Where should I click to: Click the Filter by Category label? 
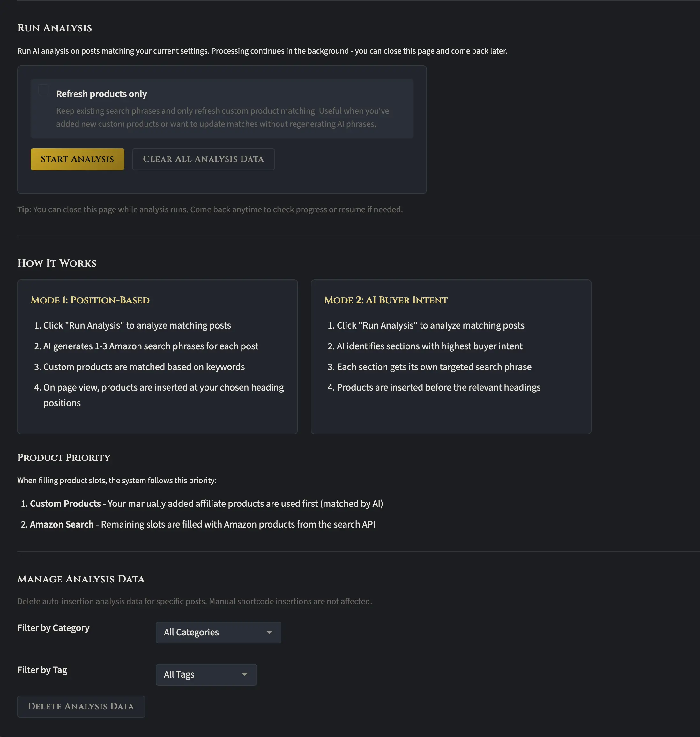(x=53, y=627)
